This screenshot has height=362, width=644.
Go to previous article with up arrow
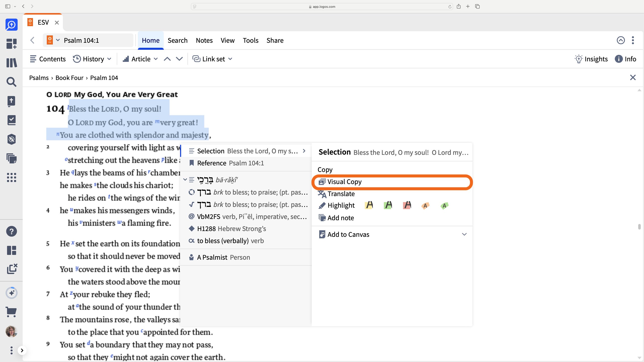(167, 59)
